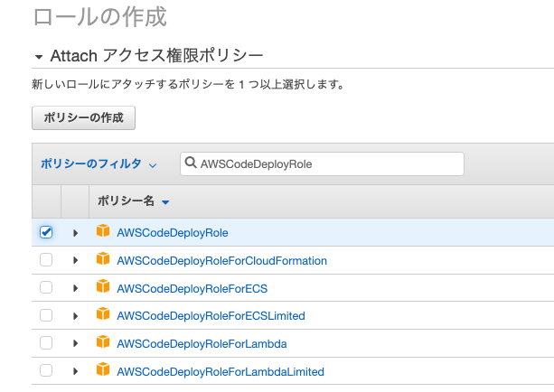
Task: Open the AWSCodeDeployRoleForLambda policy link
Action: pyautogui.click(x=202, y=343)
